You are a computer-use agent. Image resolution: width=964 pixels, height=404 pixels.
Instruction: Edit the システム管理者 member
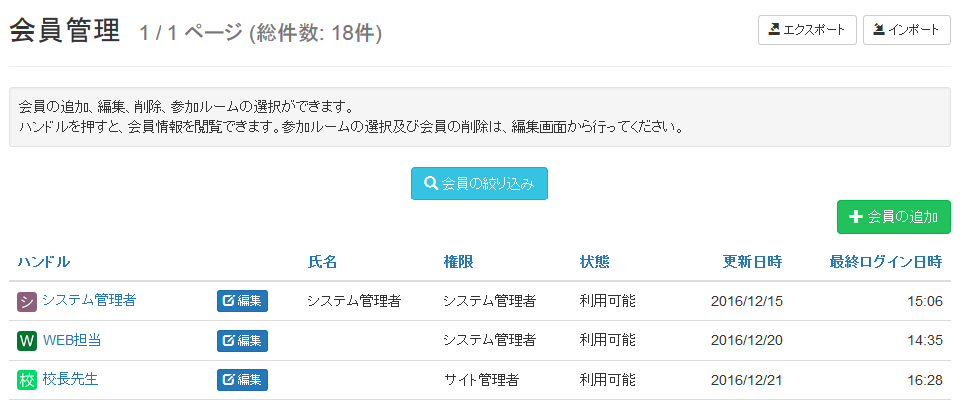point(242,301)
